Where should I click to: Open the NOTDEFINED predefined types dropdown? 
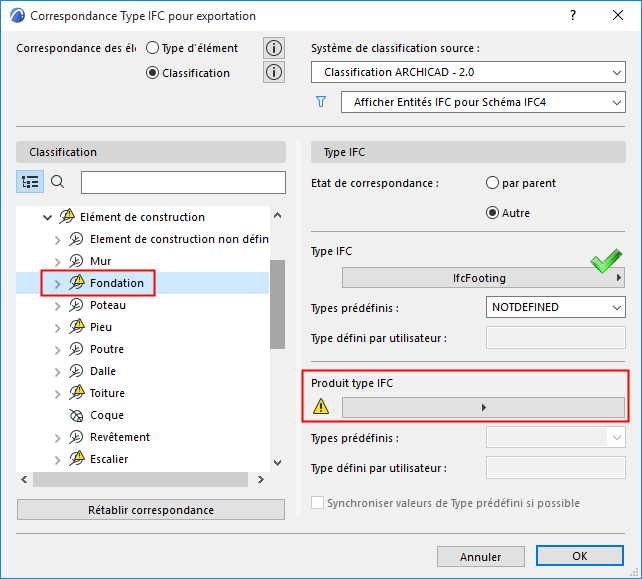555,307
